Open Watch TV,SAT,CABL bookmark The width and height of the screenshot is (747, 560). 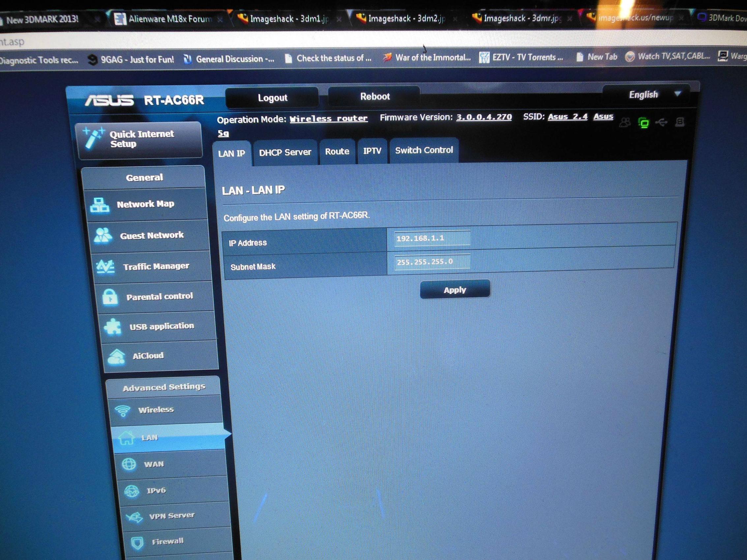point(667,56)
